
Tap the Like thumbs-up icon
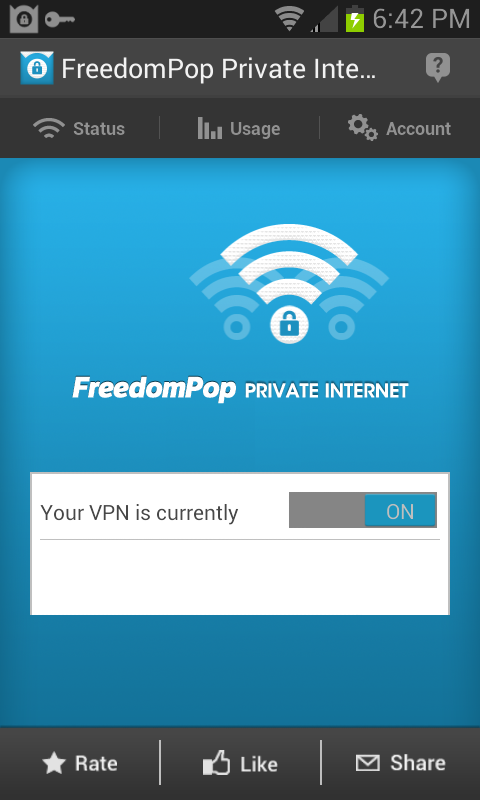pyautogui.click(x=216, y=764)
